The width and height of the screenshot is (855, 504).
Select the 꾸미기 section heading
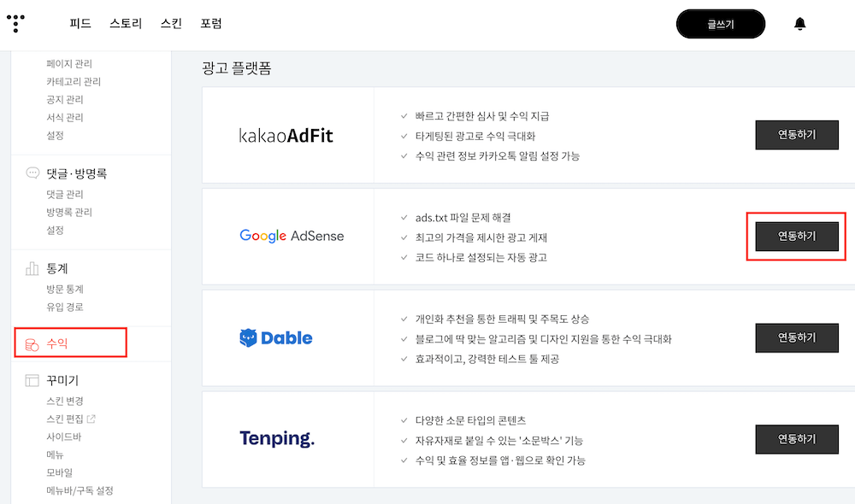62,380
